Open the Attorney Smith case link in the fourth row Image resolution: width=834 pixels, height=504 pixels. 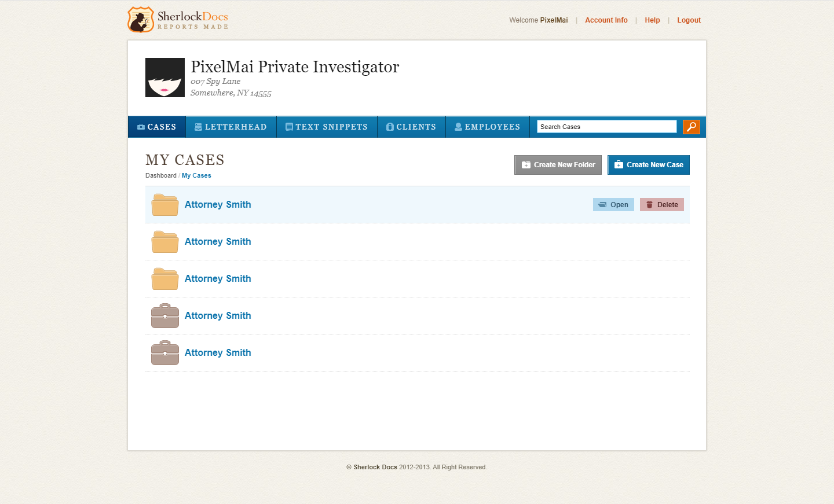(x=218, y=316)
